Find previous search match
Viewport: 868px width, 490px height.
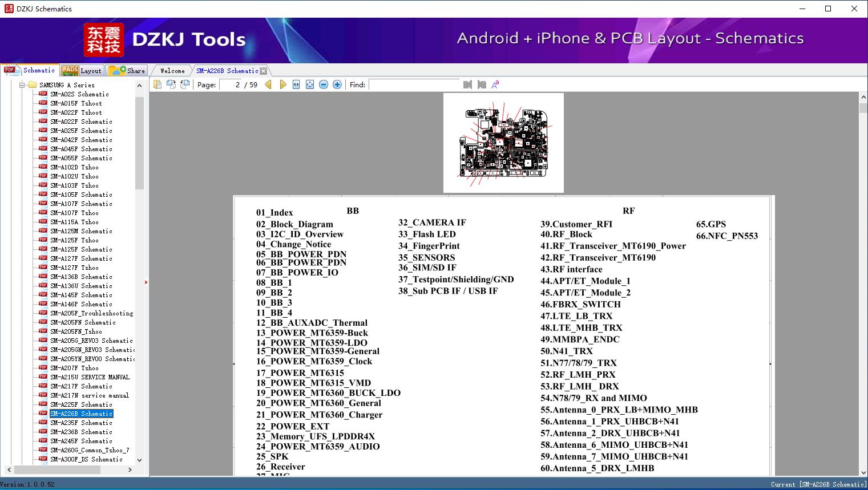click(468, 84)
